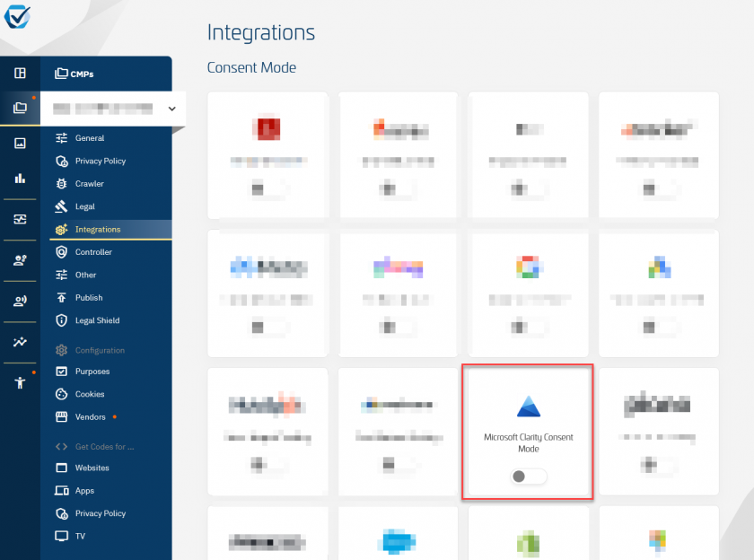
Task: Click the Cookies cookie icon
Action: [x=61, y=394]
